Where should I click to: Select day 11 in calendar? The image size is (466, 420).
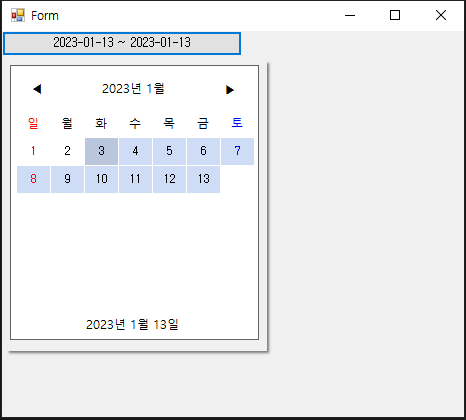(135, 179)
